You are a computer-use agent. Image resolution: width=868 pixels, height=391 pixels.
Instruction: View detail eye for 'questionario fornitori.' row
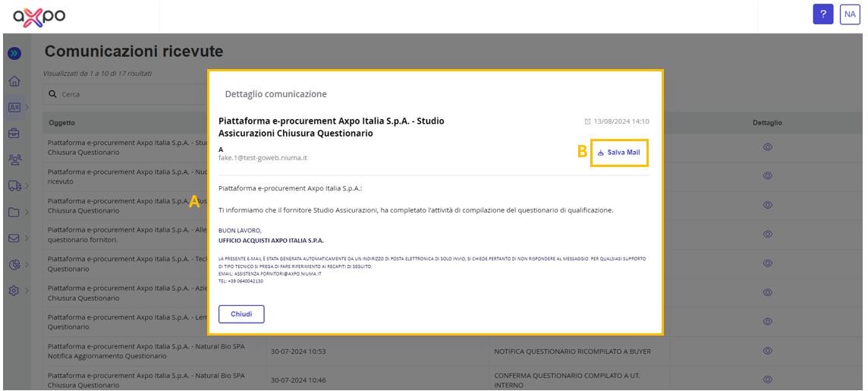[x=767, y=234]
